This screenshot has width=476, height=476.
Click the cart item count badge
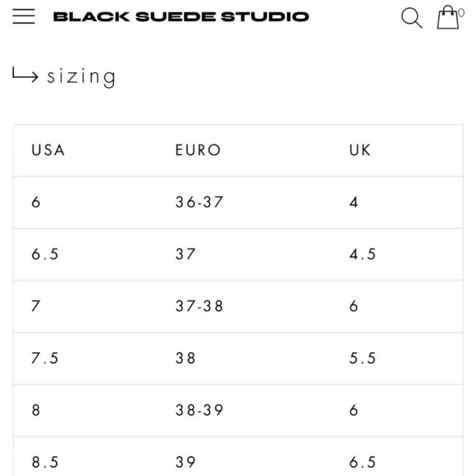point(461,13)
